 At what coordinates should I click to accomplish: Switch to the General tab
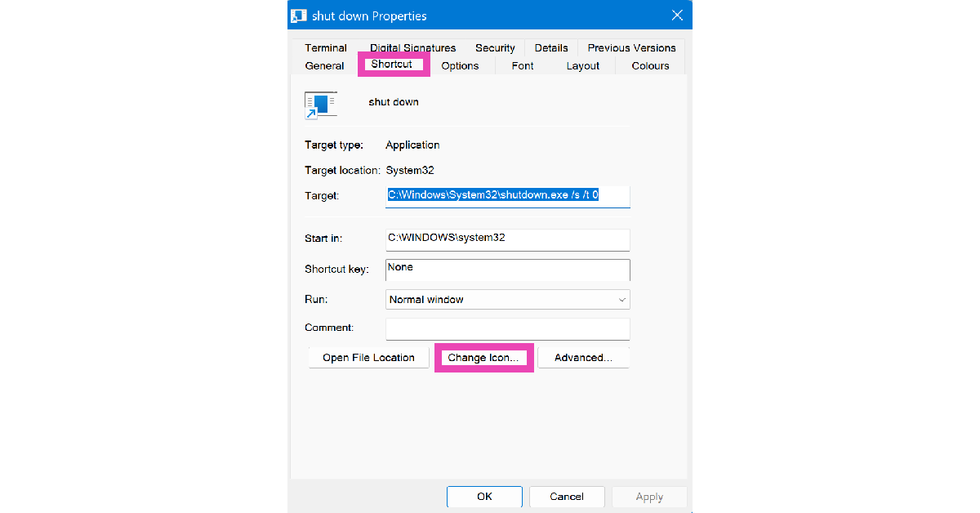[x=324, y=66]
